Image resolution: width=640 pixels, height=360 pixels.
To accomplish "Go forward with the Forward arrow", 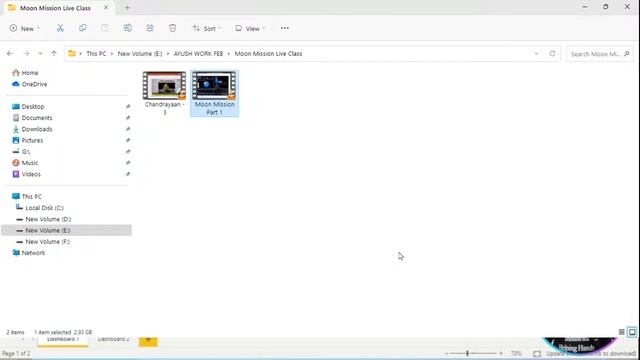I will point(27,53).
